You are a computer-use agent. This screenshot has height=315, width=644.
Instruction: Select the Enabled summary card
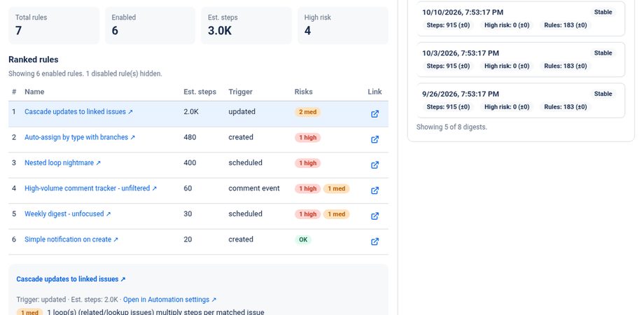coord(150,25)
